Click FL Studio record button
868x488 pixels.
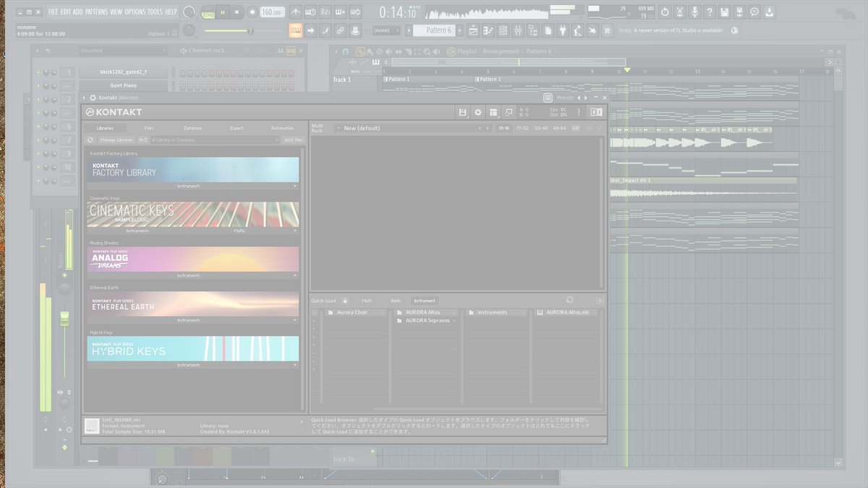click(x=252, y=12)
